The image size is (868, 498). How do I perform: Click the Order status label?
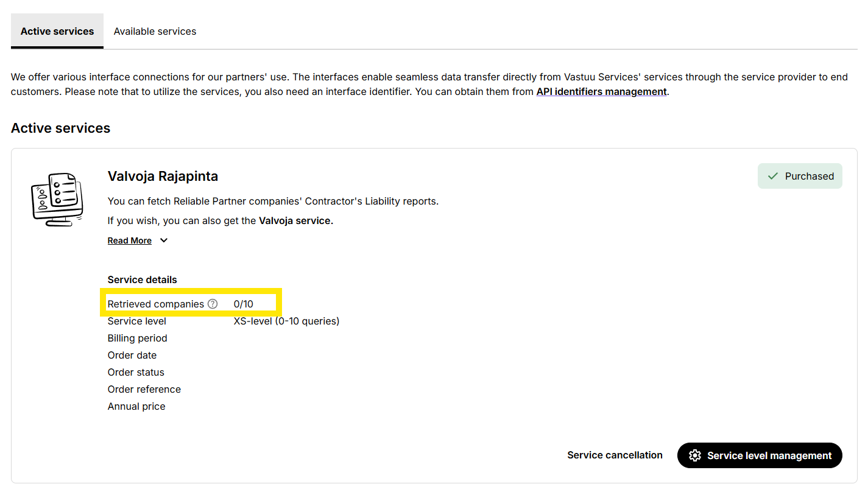pos(136,372)
